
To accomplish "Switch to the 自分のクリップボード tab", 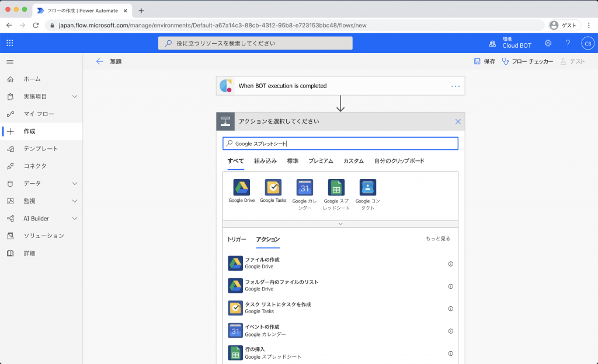I will pos(399,161).
